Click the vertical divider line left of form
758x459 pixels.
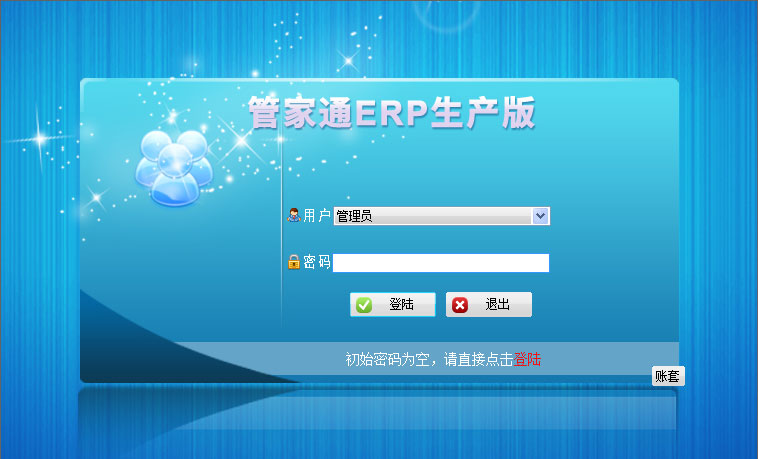(282, 240)
